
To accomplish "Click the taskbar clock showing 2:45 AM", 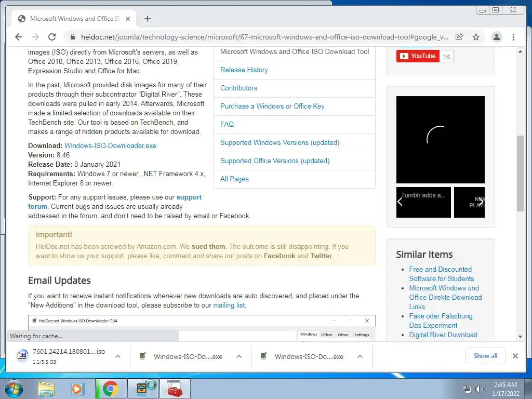I will (506, 389).
